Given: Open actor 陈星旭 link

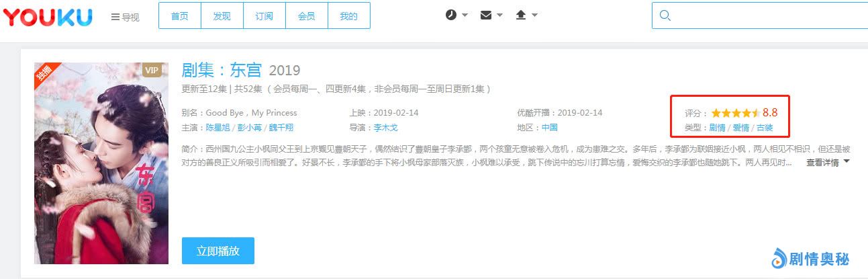Looking at the screenshot, I should [218, 128].
